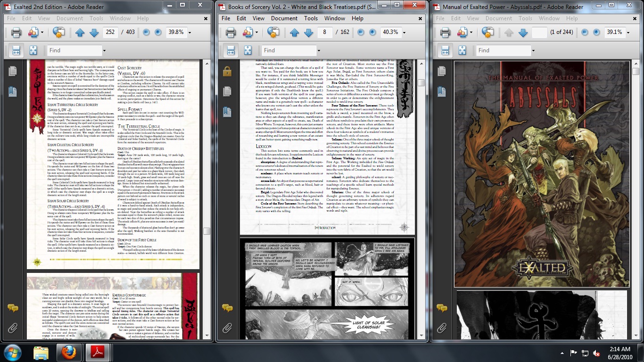
Task: Open Attachments panel in Books of Sorcery window
Action: (x=227, y=327)
